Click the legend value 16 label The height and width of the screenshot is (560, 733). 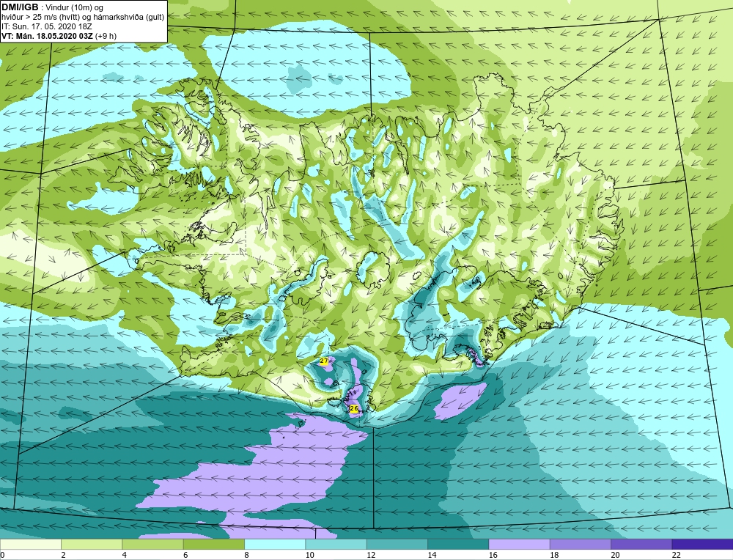pyautogui.click(x=493, y=555)
